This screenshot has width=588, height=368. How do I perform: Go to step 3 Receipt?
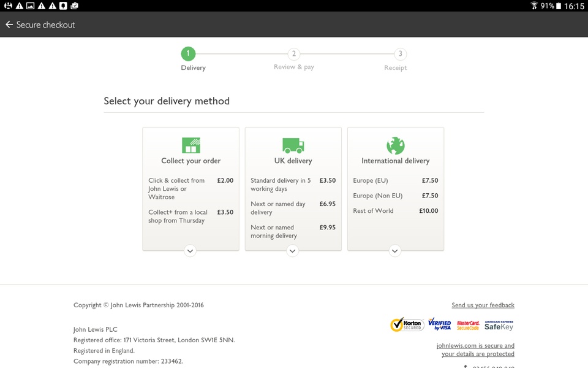[x=401, y=54]
